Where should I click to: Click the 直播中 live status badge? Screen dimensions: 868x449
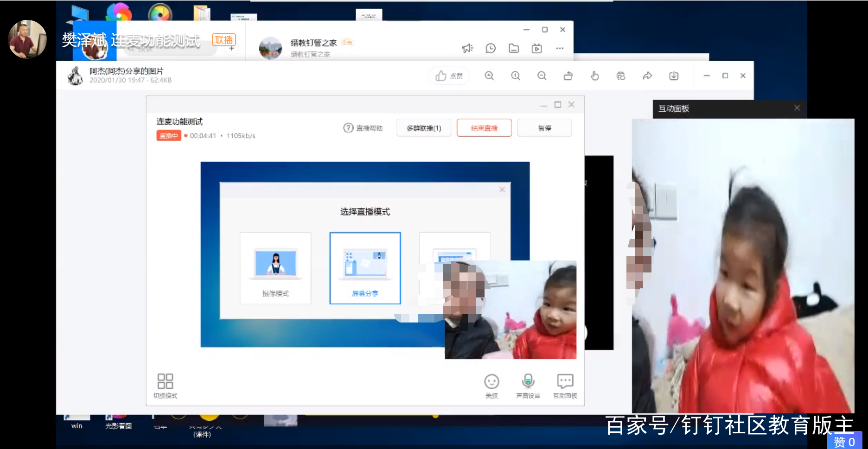[169, 136]
